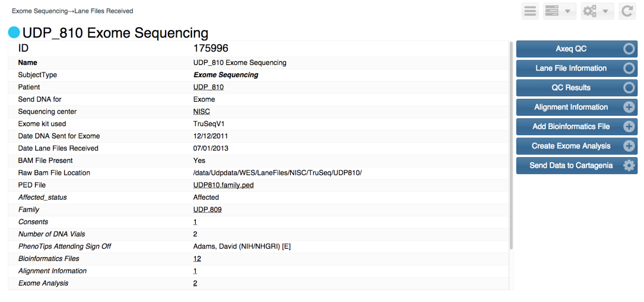Open the gears actions dropdown
The height and width of the screenshot is (302, 644).
[x=597, y=11]
